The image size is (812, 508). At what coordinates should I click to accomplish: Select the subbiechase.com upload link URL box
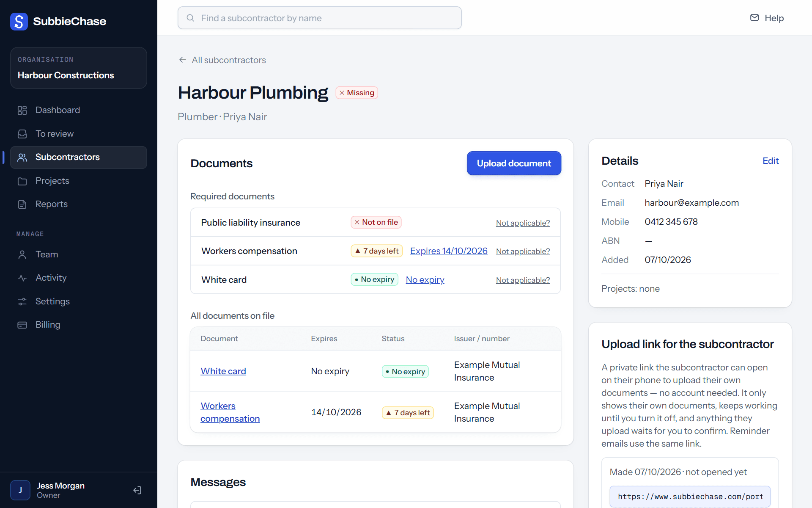[x=690, y=497]
